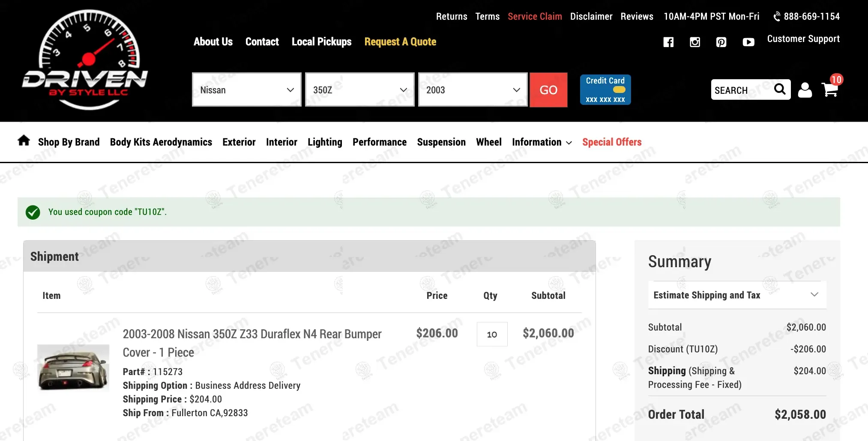Open the Exterior menu

click(x=239, y=142)
